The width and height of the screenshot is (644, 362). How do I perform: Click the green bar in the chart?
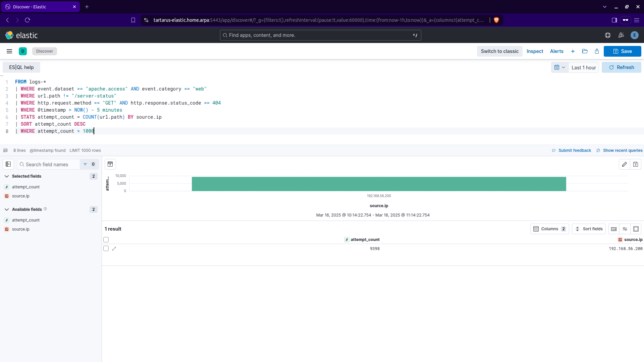tap(379, 184)
